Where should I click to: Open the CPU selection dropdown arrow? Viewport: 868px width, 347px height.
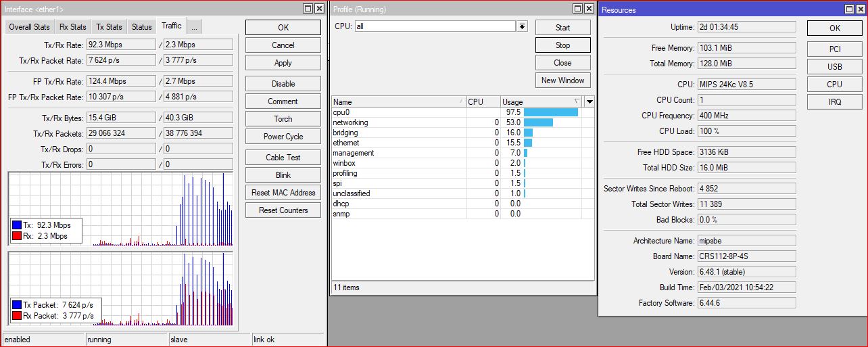(x=523, y=26)
